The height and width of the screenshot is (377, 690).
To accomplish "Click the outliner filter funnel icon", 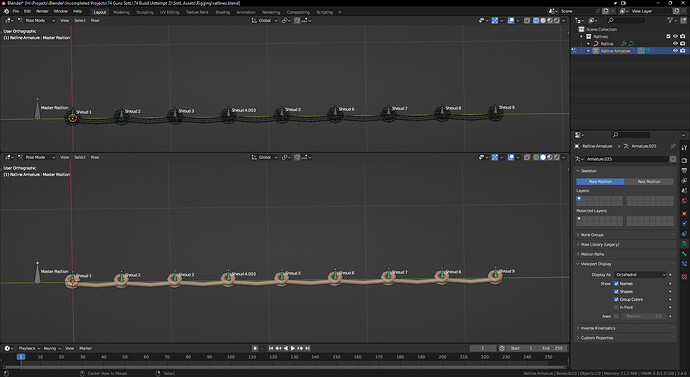I will click(671, 20).
